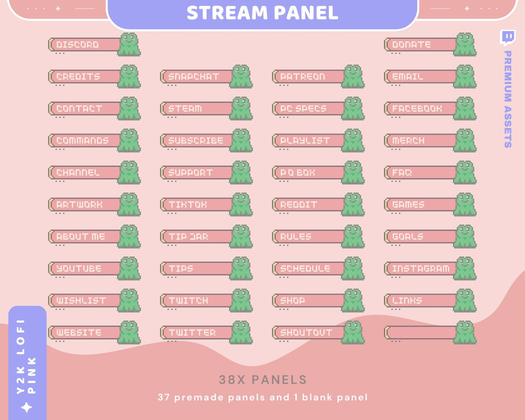Choose the YouTube panel label
This screenshot has width=525, height=420.
79,268
